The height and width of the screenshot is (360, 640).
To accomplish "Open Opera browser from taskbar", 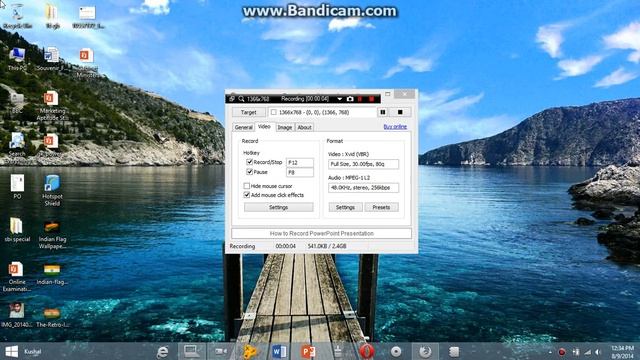I will pos(367,351).
